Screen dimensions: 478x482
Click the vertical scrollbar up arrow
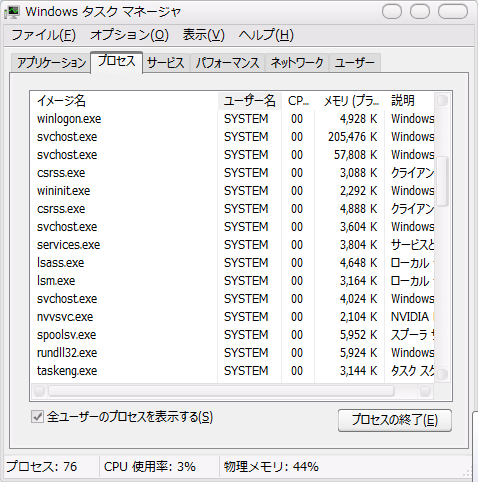click(x=442, y=100)
